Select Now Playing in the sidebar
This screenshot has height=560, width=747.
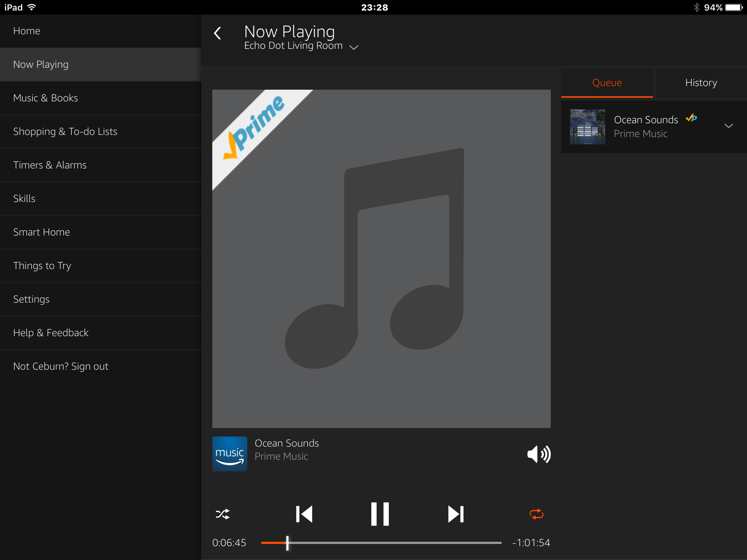click(101, 65)
